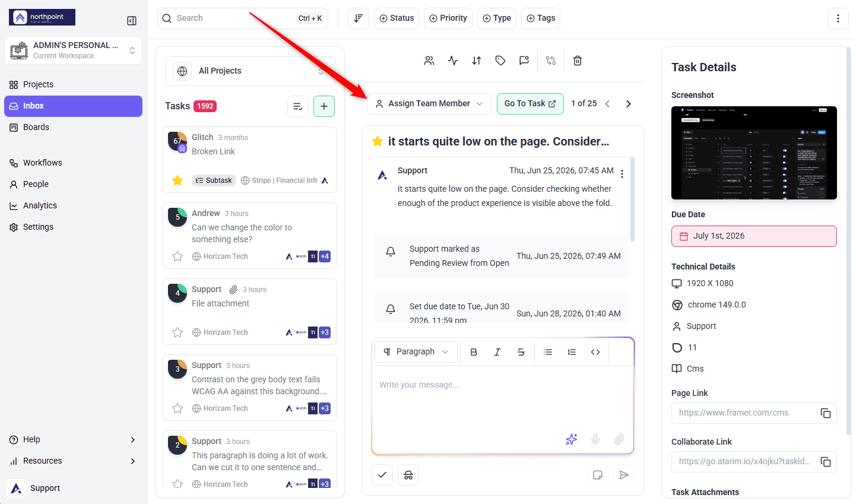Go to the next task arrow
Screen dimensions: 853x504
(629, 104)
